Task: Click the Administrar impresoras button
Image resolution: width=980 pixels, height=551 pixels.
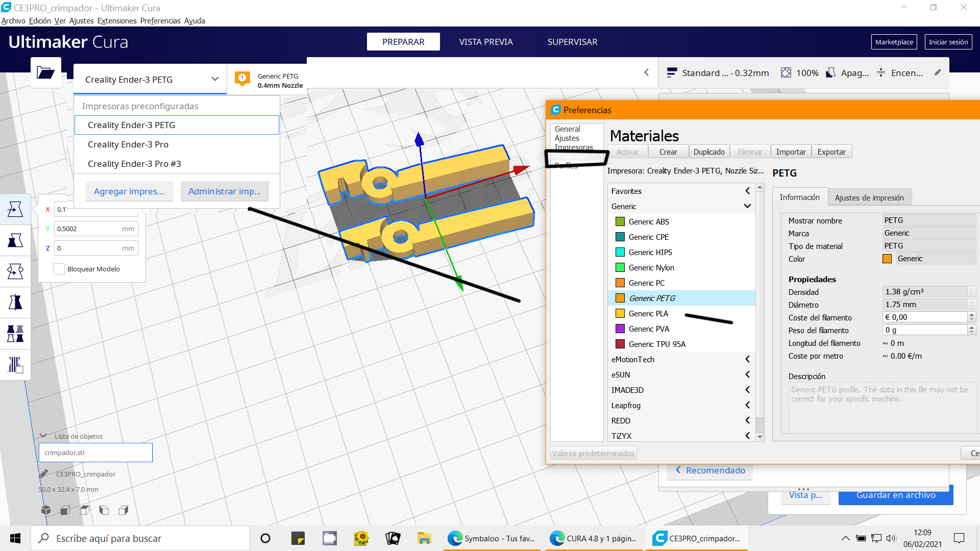Action: tap(224, 191)
